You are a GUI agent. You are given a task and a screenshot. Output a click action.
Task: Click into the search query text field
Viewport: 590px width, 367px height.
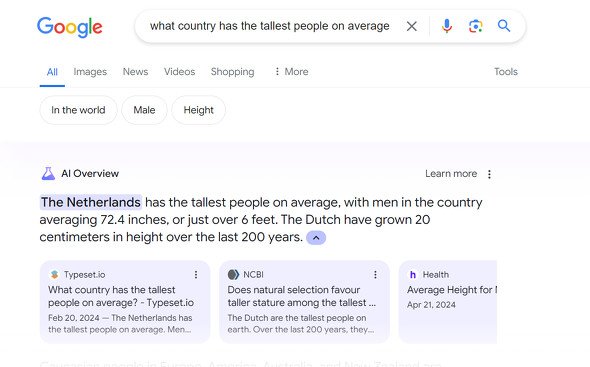[269, 26]
